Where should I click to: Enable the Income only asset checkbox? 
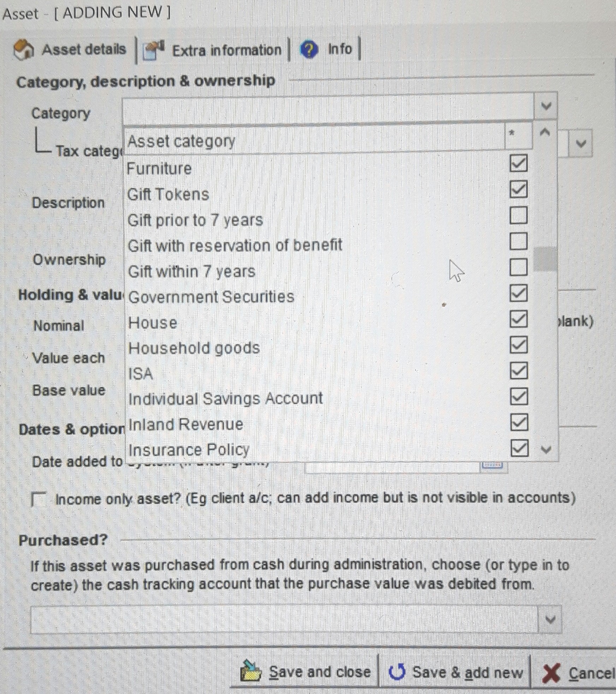[x=38, y=499]
